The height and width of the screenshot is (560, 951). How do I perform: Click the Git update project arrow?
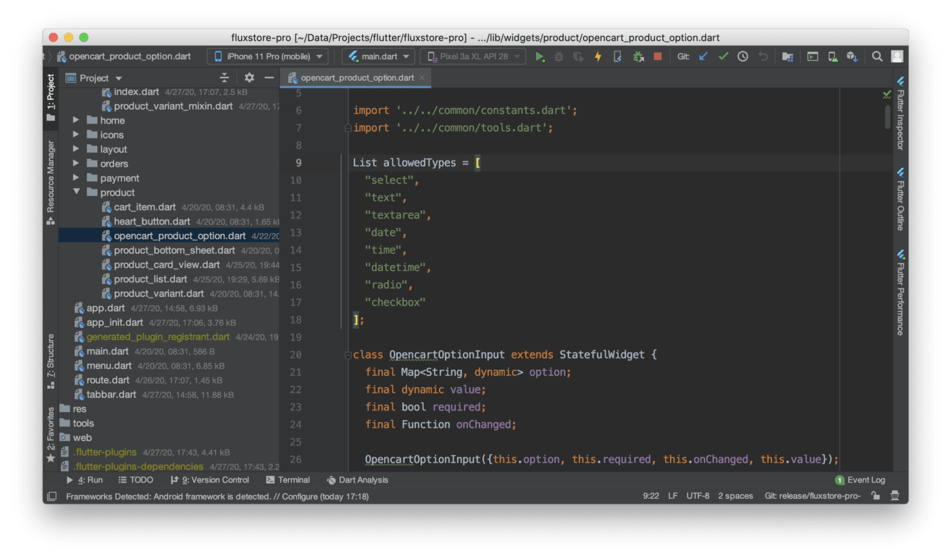[704, 56]
